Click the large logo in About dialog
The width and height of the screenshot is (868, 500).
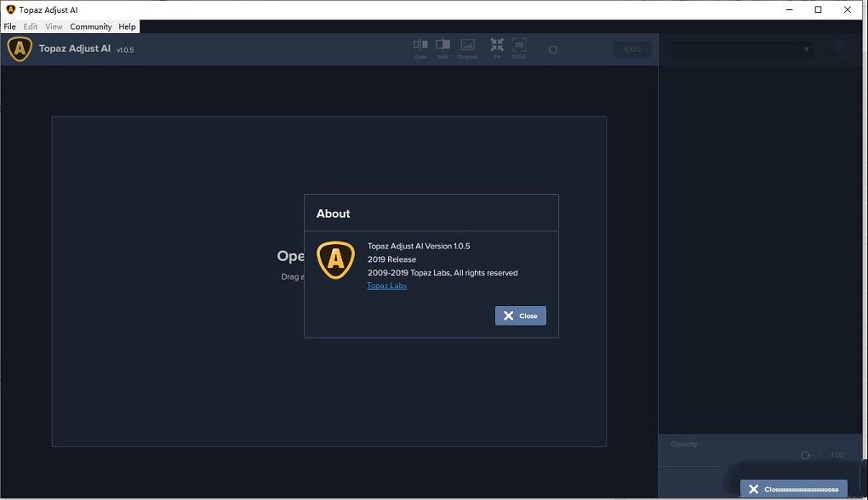pos(335,260)
